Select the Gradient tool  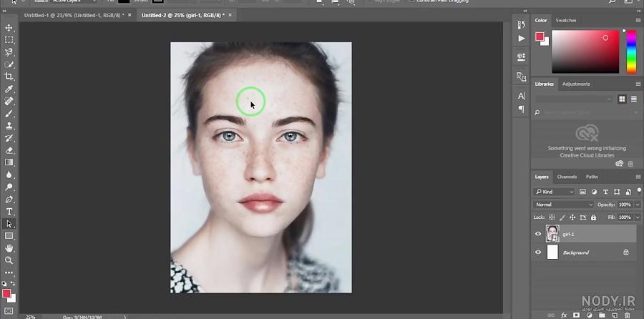point(9,162)
